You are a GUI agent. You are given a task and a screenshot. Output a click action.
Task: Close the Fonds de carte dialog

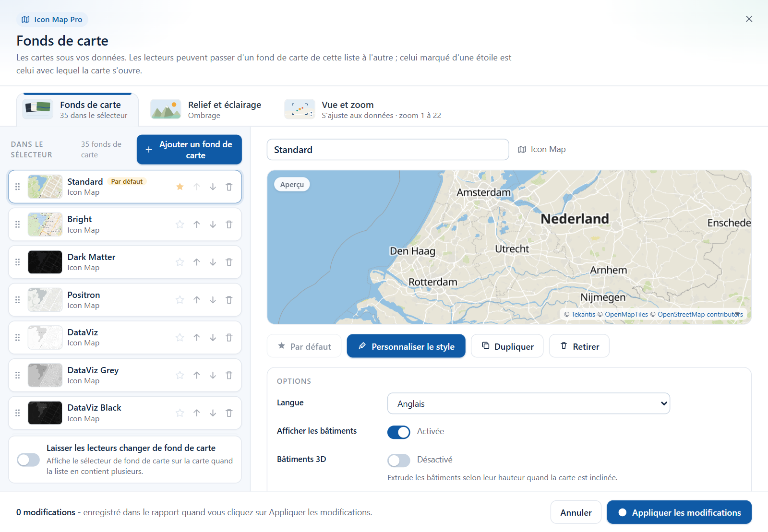[749, 19]
